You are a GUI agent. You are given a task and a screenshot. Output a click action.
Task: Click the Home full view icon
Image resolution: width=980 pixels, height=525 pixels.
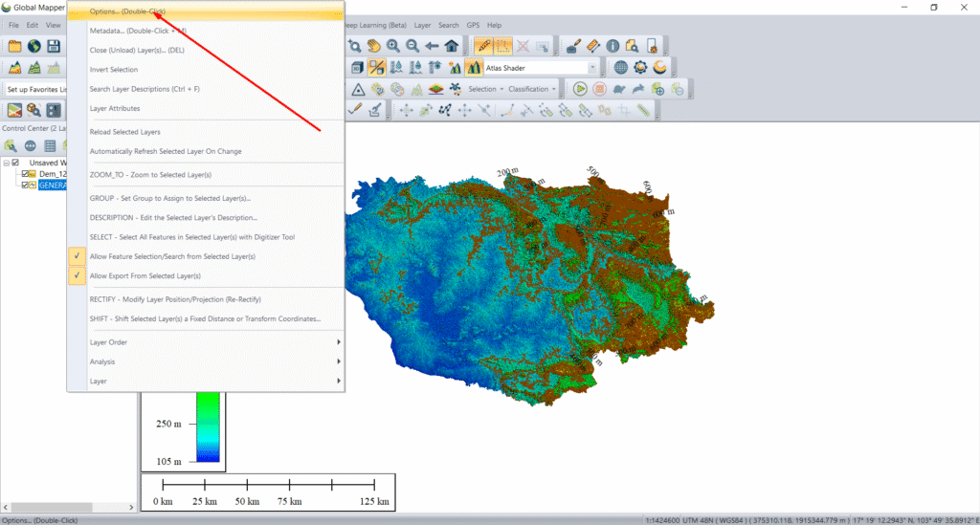coord(452,46)
